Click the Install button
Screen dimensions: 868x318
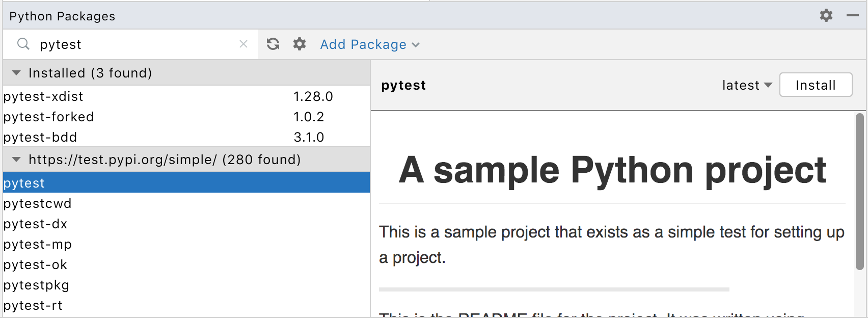[x=816, y=85]
